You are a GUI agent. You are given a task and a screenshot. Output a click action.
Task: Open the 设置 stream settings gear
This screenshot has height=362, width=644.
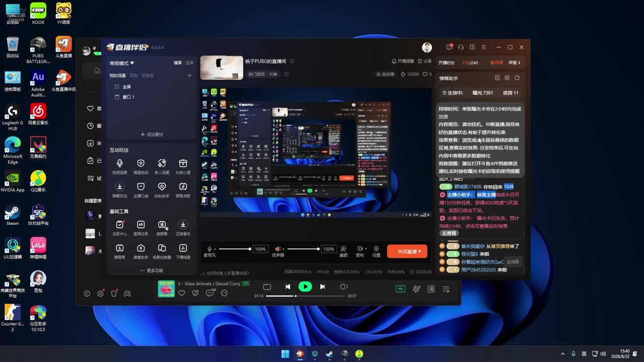(x=376, y=251)
